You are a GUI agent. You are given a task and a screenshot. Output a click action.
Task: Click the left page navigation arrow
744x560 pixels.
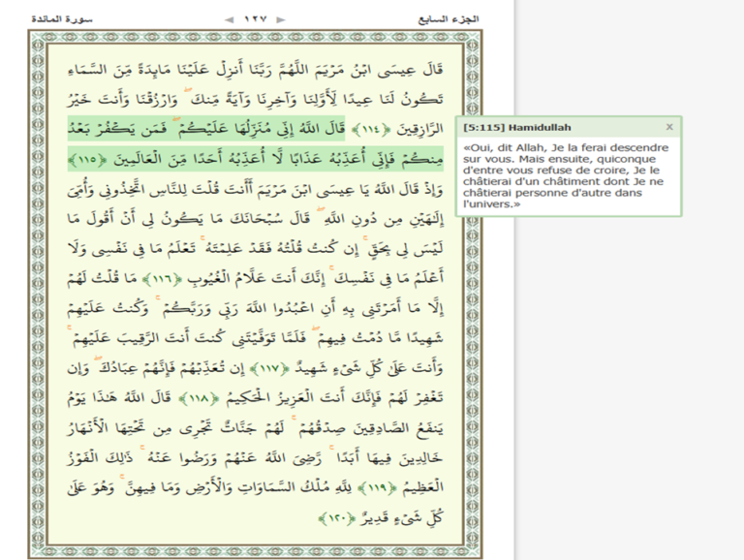pos(230,19)
